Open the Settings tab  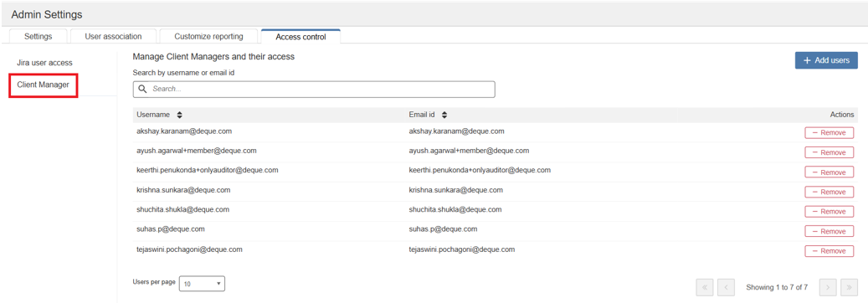(x=39, y=37)
